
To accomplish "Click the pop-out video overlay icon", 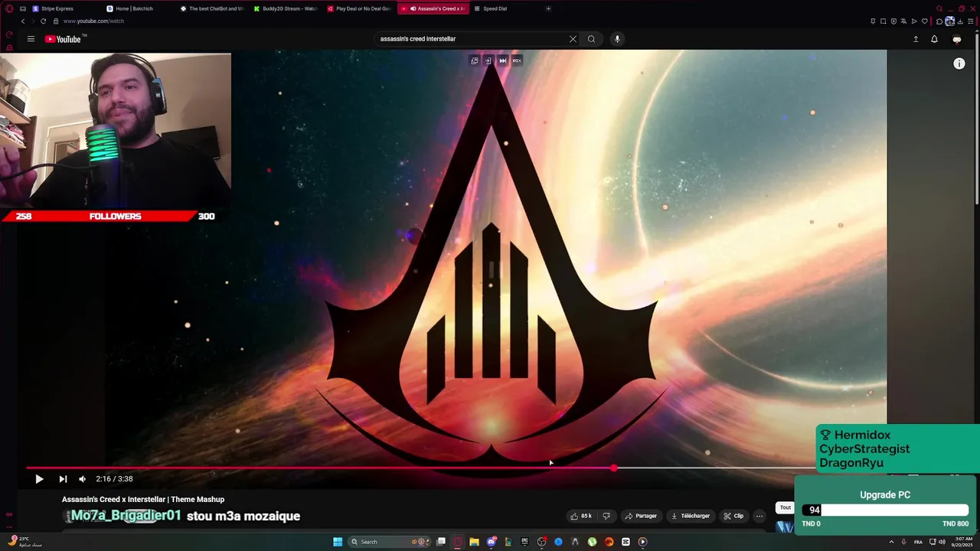I will (x=475, y=60).
